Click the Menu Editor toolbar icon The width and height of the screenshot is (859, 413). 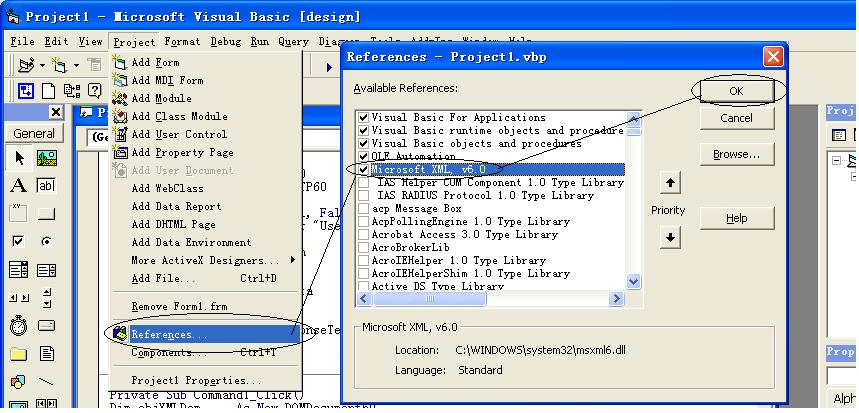95,65
